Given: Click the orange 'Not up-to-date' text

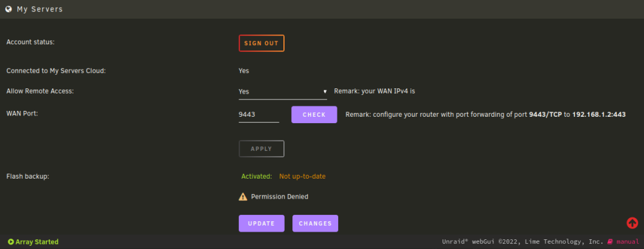Looking at the screenshot, I should tap(302, 177).
